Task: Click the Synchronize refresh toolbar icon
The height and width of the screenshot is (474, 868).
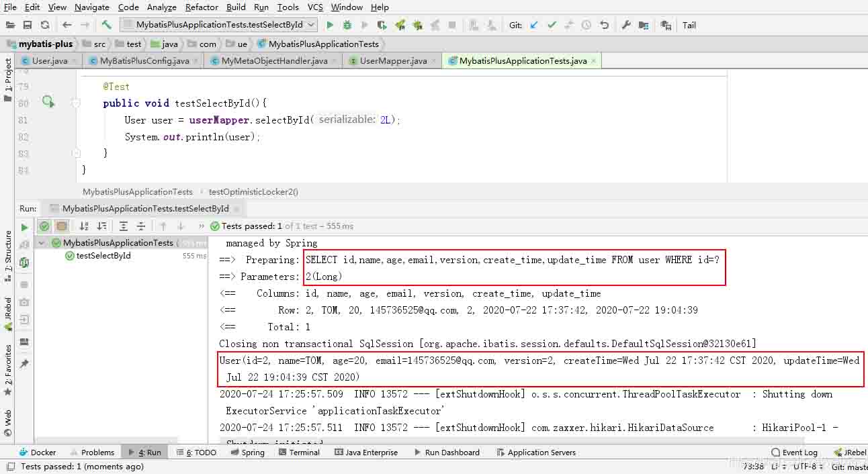Action: (45, 25)
